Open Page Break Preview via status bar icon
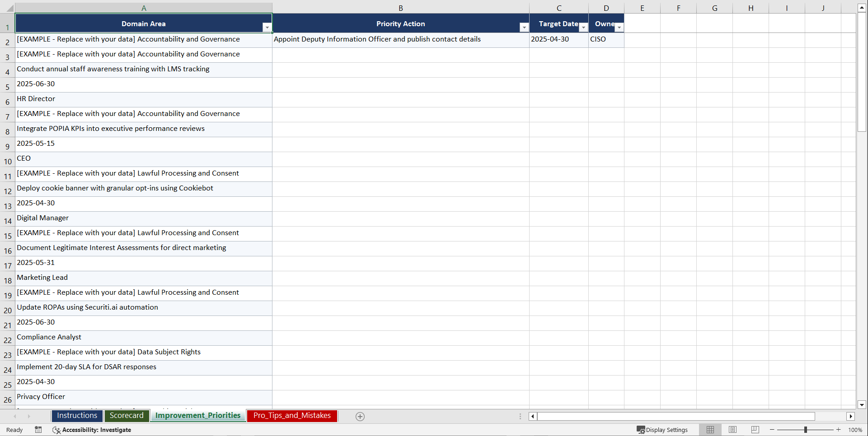The image size is (868, 436). click(x=755, y=430)
